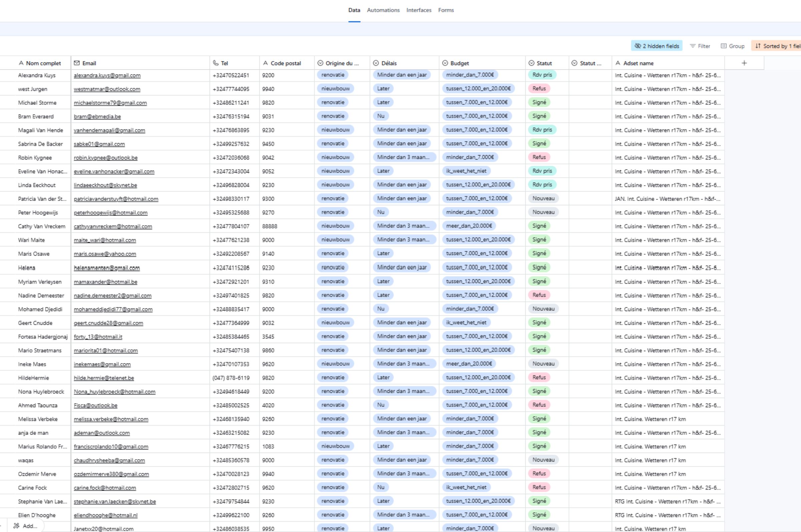
Task: Open the Filter options
Action: click(x=700, y=46)
